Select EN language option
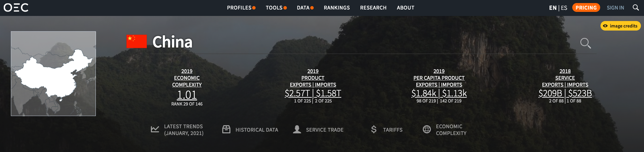Screen dimensions: 644x152 (553, 8)
